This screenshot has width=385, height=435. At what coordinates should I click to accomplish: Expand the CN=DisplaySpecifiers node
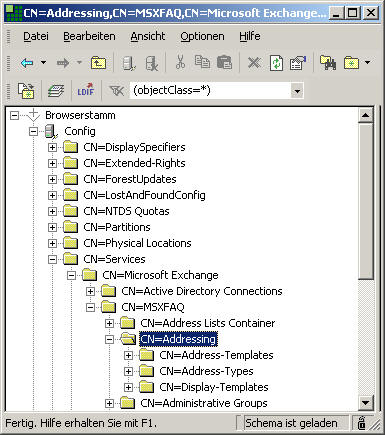point(52,147)
